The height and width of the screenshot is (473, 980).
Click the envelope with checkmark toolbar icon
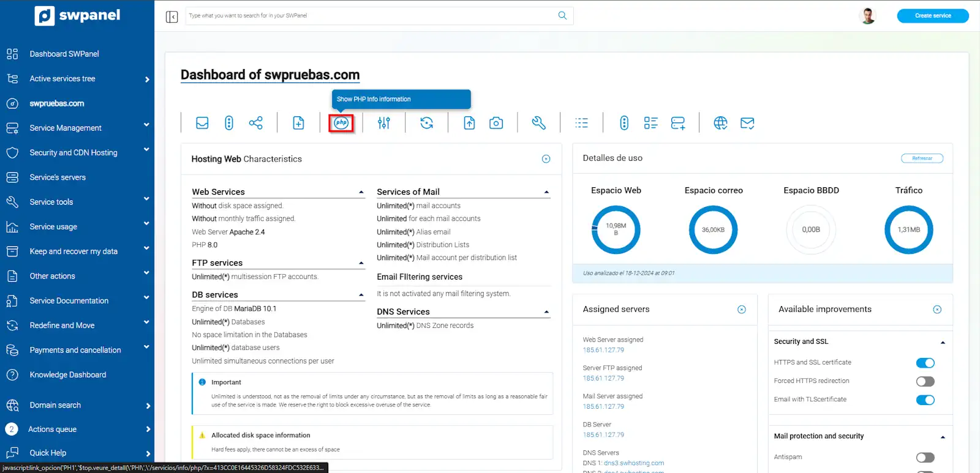coord(747,123)
